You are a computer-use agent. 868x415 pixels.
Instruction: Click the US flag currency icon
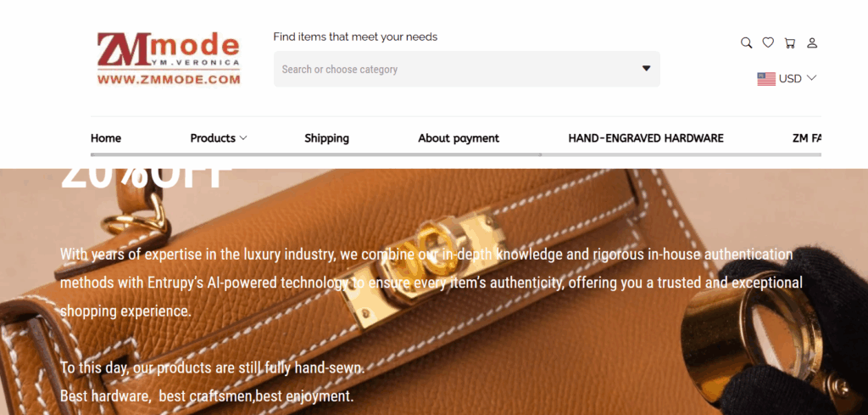(x=766, y=79)
